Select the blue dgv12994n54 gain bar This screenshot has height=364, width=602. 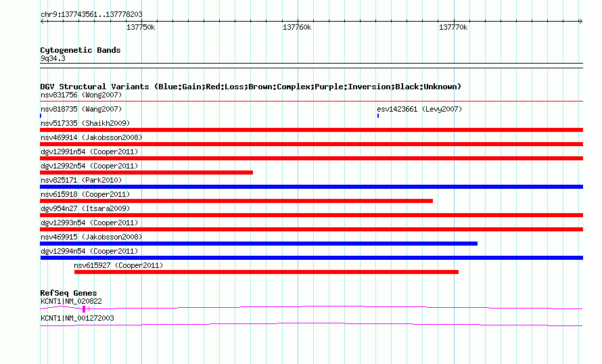point(311,258)
